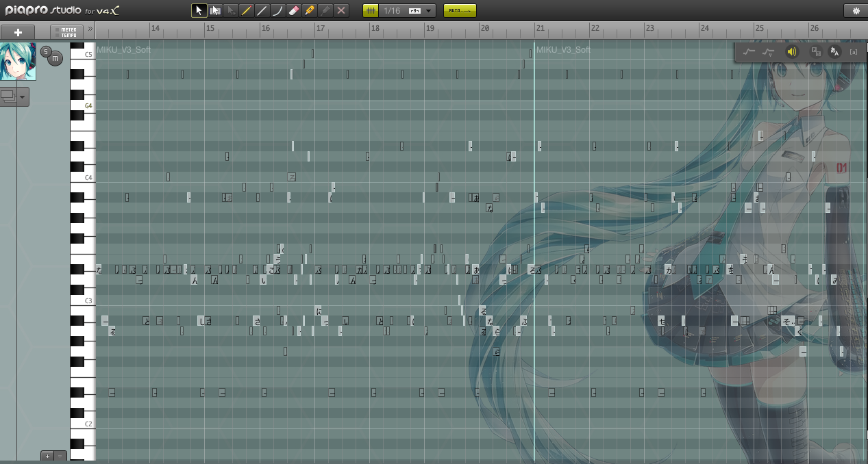This screenshot has width=868, height=464.
Task: Add a new track with plus button
Action: [x=18, y=32]
